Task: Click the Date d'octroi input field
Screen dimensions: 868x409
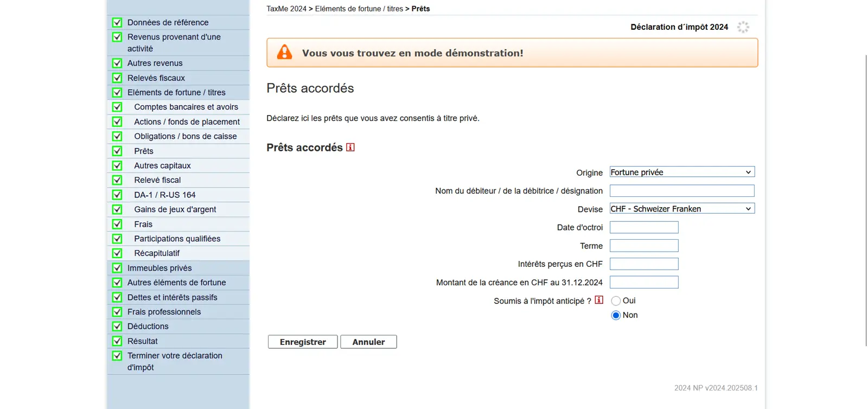Action: click(x=644, y=227)
